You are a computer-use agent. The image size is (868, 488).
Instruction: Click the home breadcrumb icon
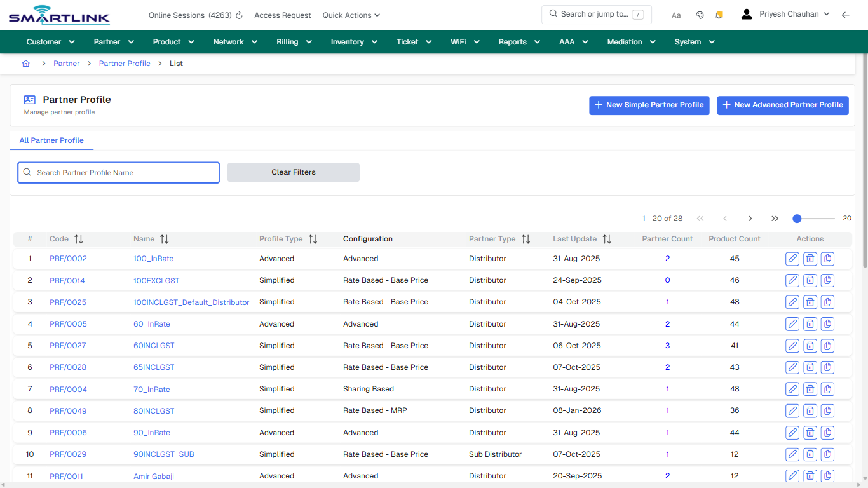(x=25, y=64)
